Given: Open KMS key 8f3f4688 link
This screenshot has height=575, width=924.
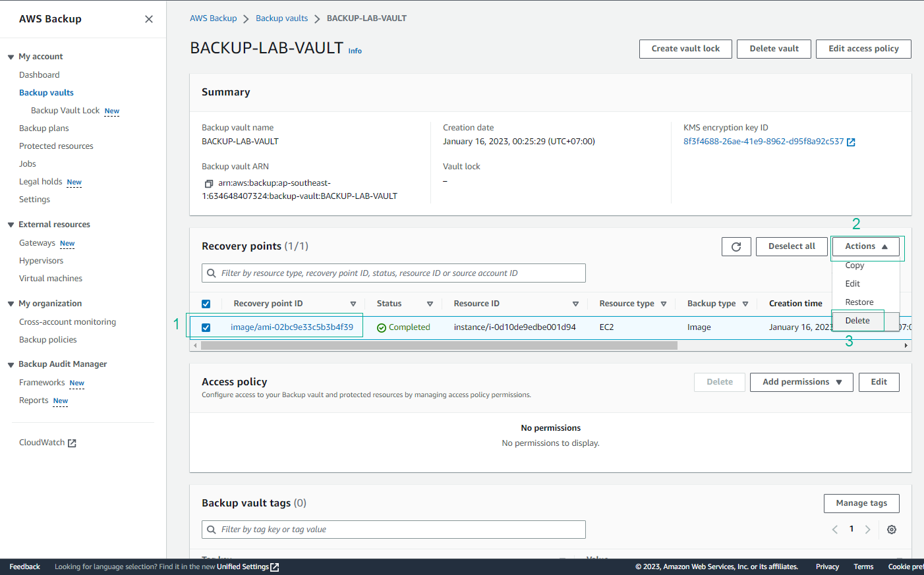Looking at the screenshot, I should pyautogui.click(x=763, y=142).
